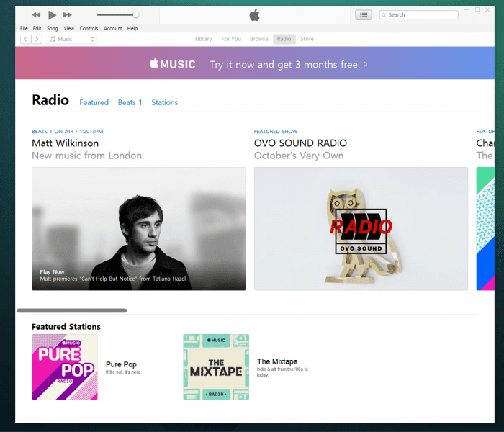Click the Apple logo in the display
The height and width of the screenshot is (432, 504).
click(255, 15)
